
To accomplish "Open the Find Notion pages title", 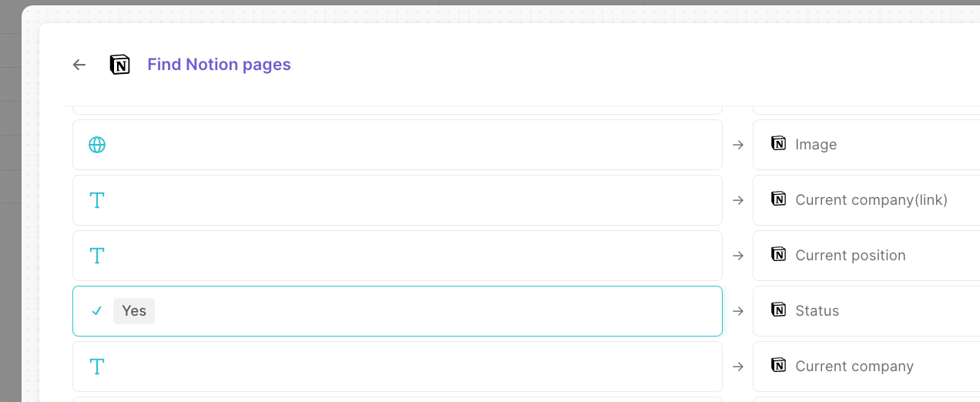I will [x=219, y=65].
